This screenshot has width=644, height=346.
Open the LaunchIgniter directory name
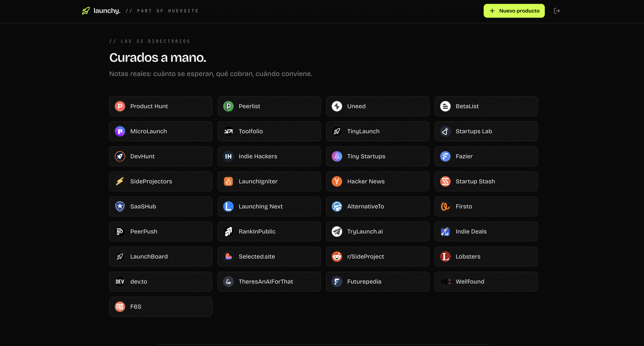(x=258, y=181)
